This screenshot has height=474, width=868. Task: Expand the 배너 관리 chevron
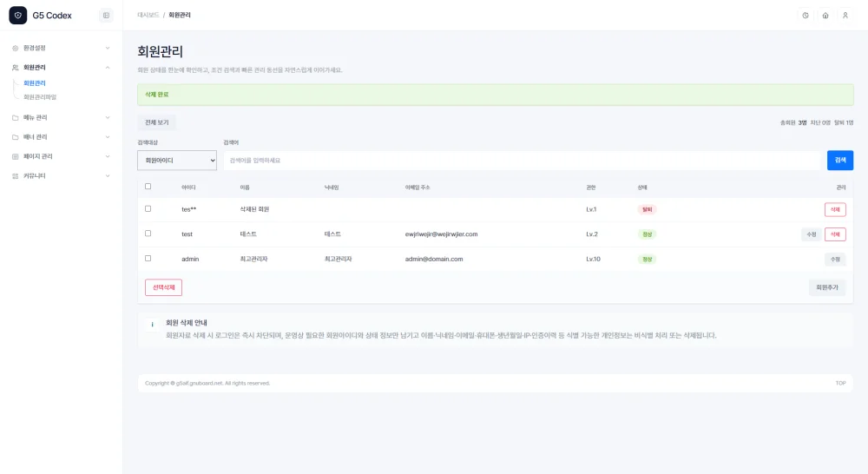tap(108, 137)
